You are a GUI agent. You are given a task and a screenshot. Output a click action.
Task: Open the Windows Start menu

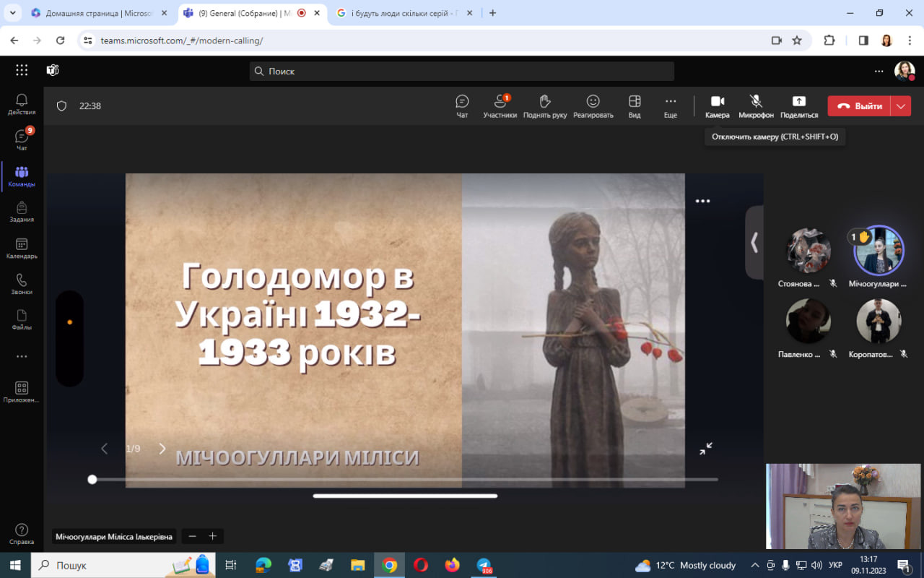15,565
